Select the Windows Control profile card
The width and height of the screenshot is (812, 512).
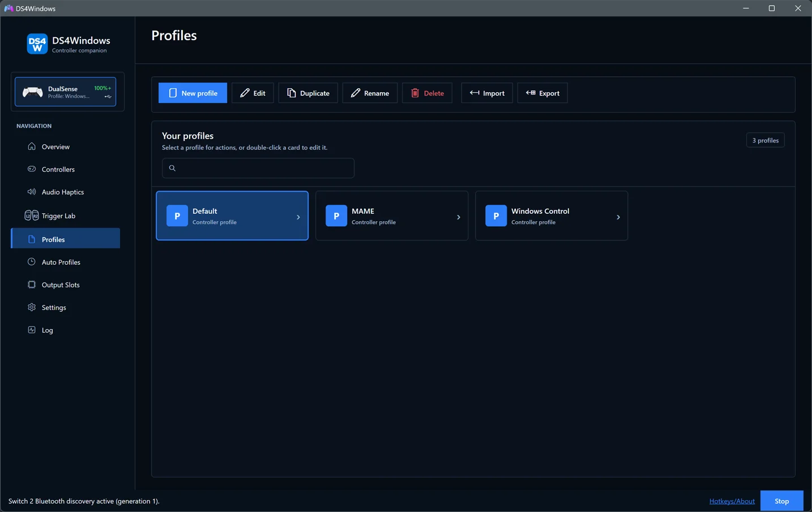point(552,216)
